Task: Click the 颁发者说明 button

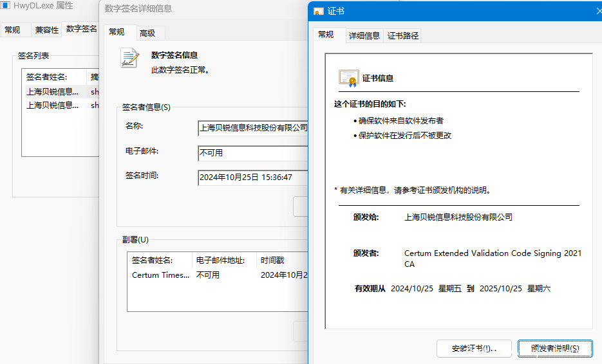Action: pos(555,349)
